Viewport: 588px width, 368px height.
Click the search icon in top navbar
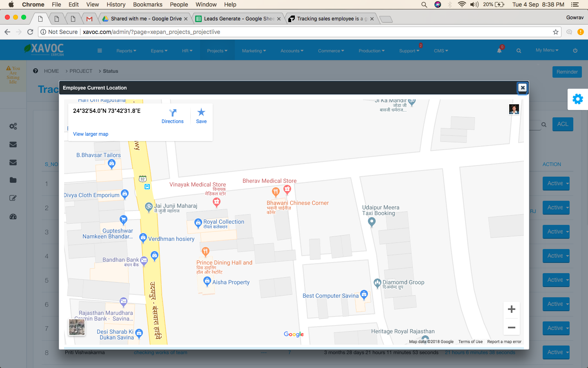coord(519,51)
